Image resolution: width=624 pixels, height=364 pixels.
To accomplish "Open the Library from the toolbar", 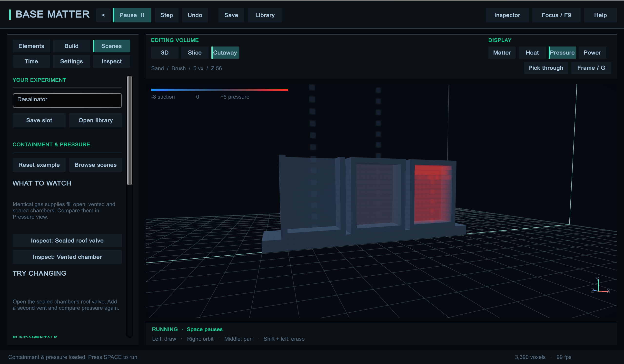I will point(265,15).
